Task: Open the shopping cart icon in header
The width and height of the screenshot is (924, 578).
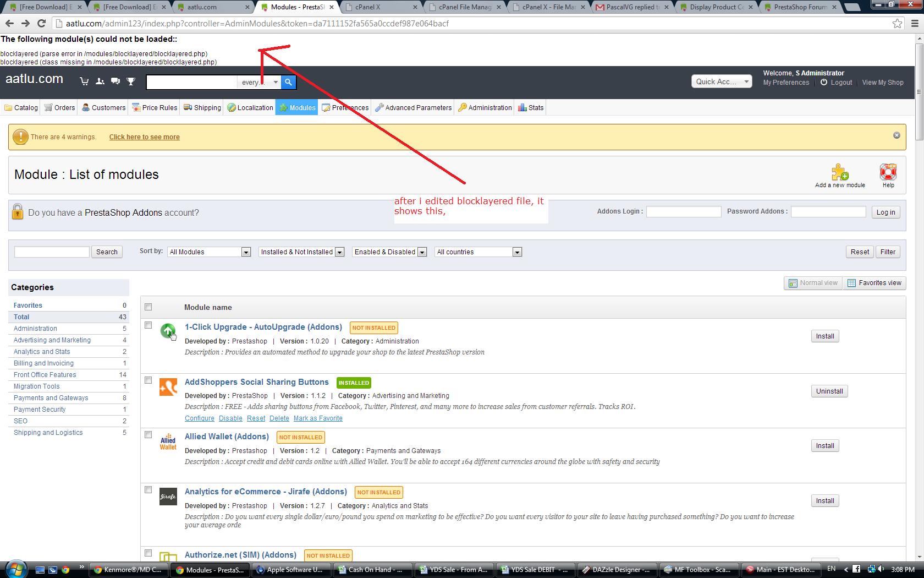Action: point(84,81)
